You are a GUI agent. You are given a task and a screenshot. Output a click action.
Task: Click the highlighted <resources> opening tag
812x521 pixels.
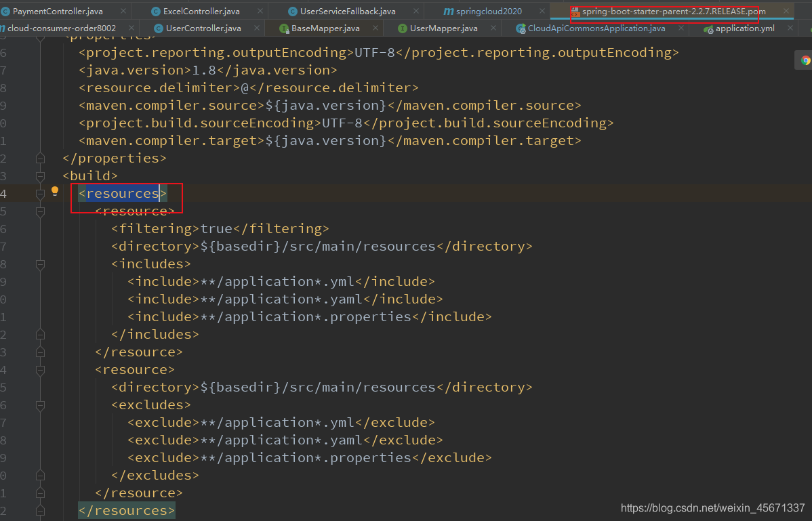(123, 194)
